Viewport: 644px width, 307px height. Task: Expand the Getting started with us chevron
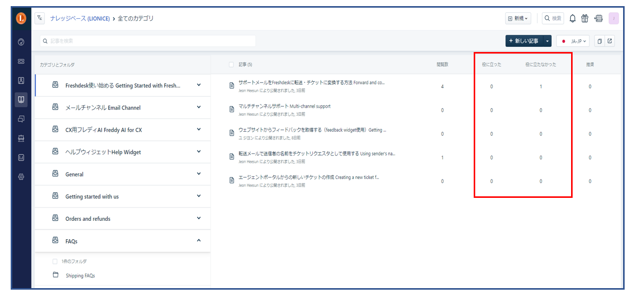(199, 196)
